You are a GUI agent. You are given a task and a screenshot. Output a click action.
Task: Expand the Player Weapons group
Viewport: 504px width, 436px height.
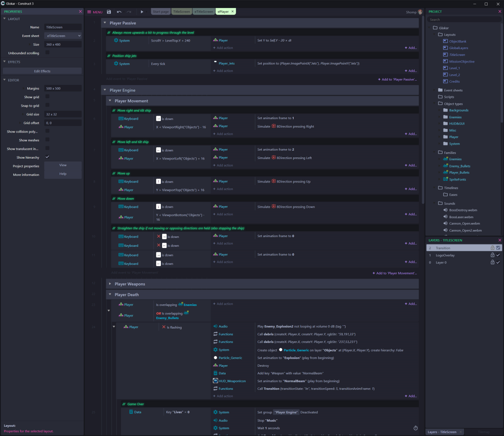coord(110,284)
